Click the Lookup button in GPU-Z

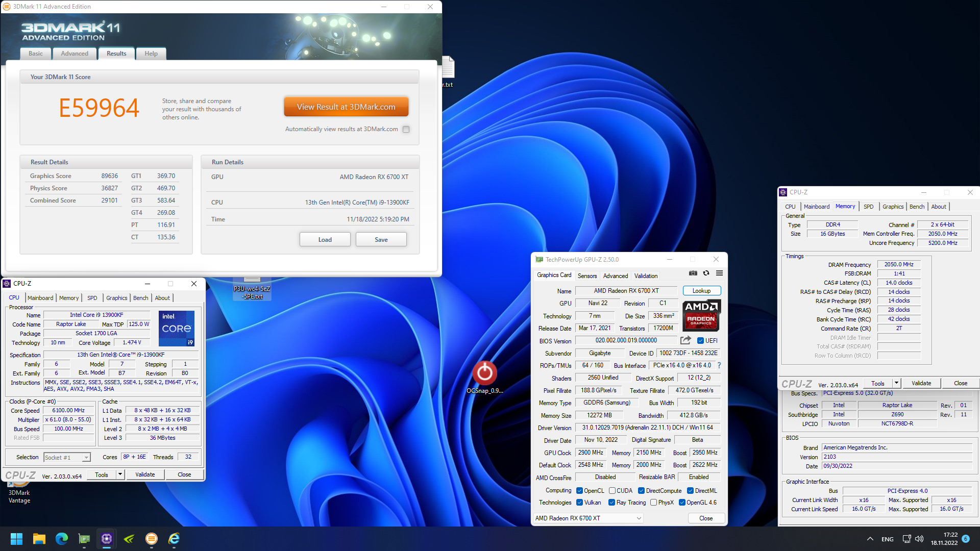[702, 291]
